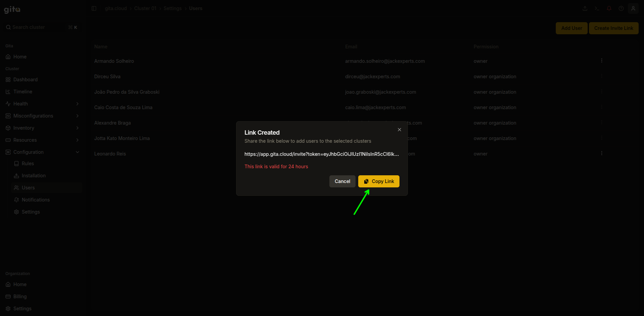The height and width of the screenshot is (316, 644).
Task: Click the help question mark icon
Action: pos(621,8)
